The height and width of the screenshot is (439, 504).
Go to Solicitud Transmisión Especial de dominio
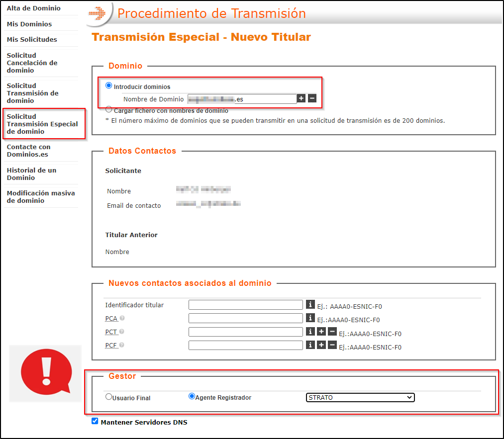[x=42, y=124]
